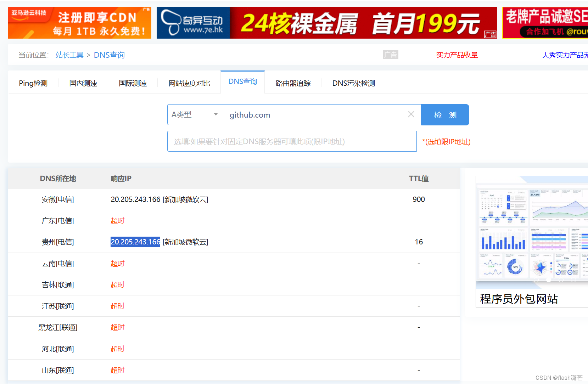
Task: Follow the 站长工具 breadcrumb link
Action: coord(69,55)
